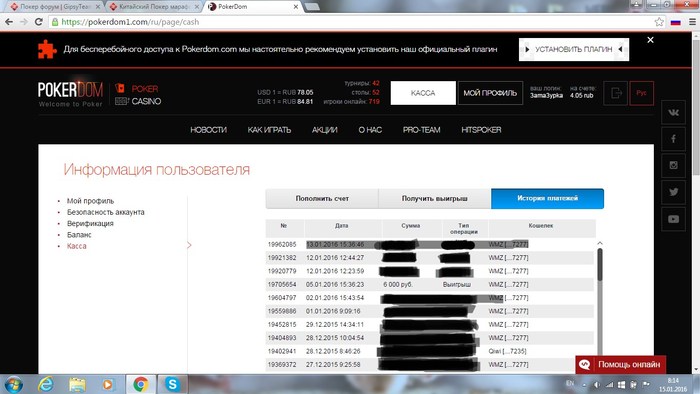700x394 pixels.
Task: Open Верификация sidebar link
Action: pyautogui.click(x=90, y=224)
